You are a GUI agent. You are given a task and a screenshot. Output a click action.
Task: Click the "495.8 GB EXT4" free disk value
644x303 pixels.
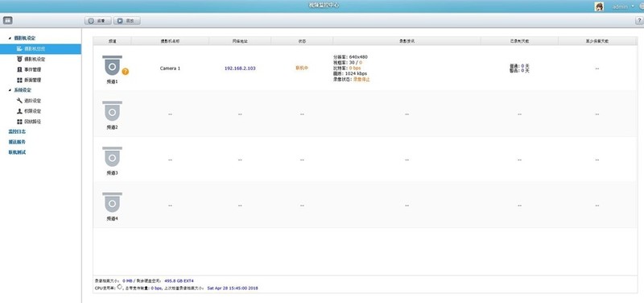pyautogui.click(x=179, y=280)
